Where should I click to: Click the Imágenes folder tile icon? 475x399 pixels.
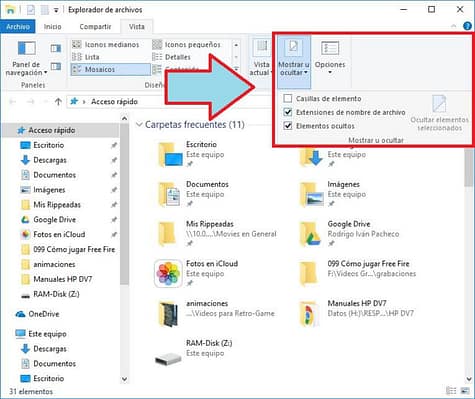pyautogui.click(x=312, y=194)
